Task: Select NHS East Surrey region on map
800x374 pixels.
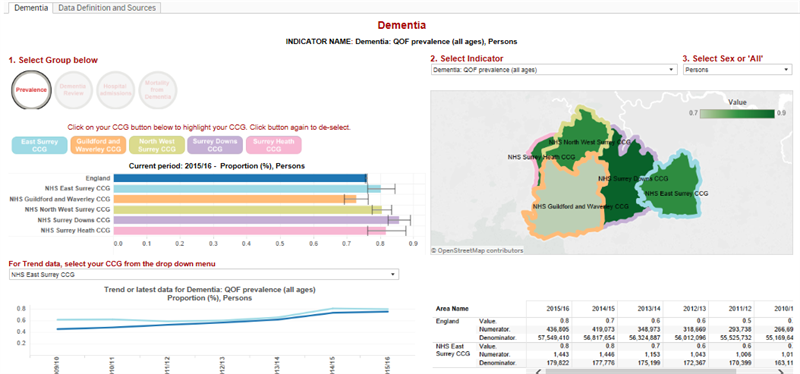Action: click(673, 190)
